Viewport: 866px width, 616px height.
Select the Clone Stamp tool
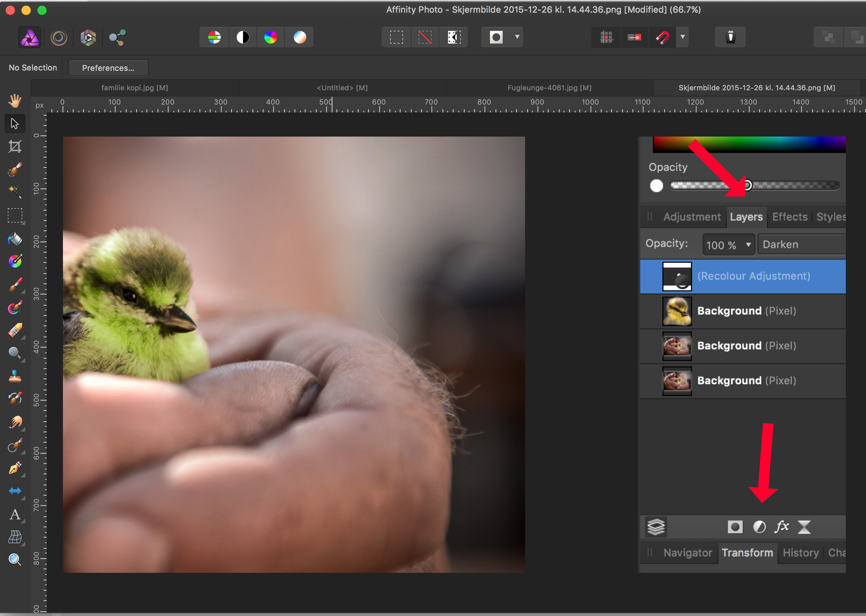tap(15, 376)
